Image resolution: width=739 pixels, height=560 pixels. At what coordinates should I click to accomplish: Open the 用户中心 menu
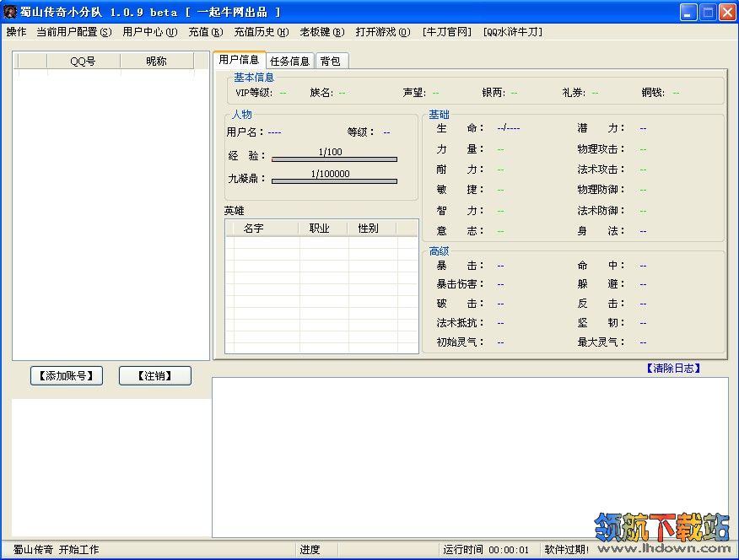point(149,32)
